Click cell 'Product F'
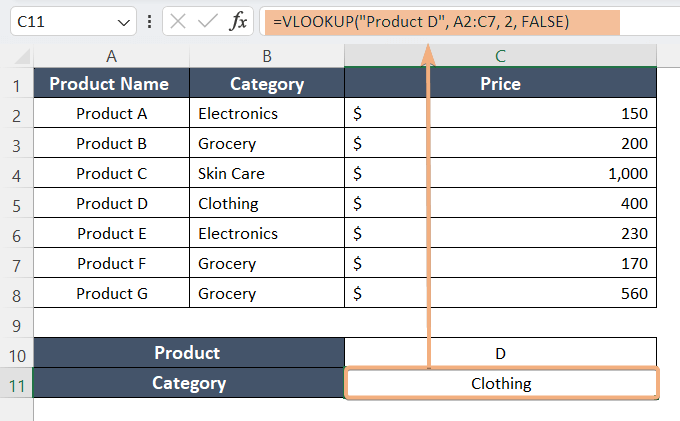680x421 pixels. [111, 263]
